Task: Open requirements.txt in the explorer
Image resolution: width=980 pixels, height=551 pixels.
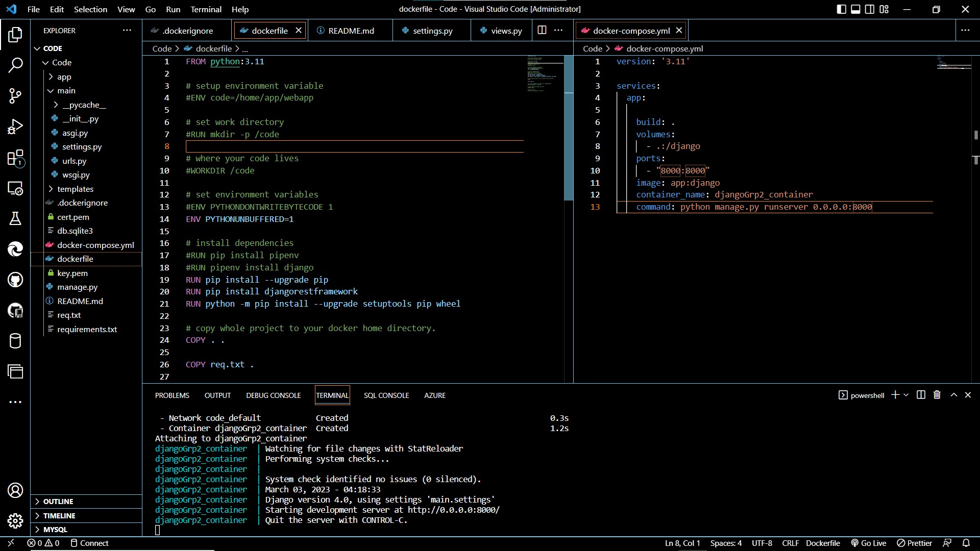Action: 87,329
